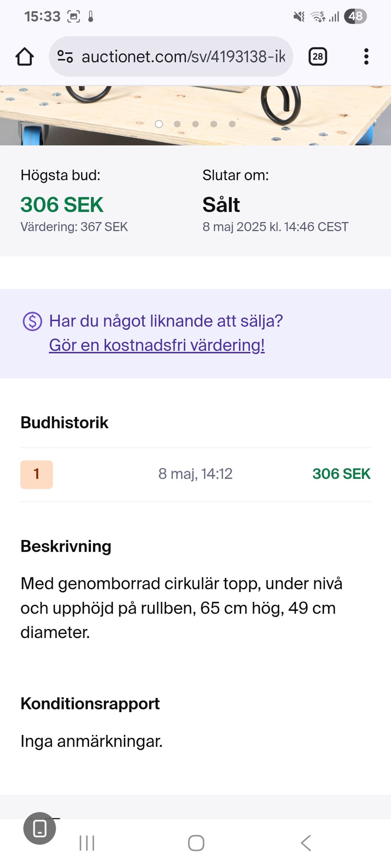Screen dimensions: 391x868
Task: Select the third image carousel dot
Action: (x=195, y=124)
